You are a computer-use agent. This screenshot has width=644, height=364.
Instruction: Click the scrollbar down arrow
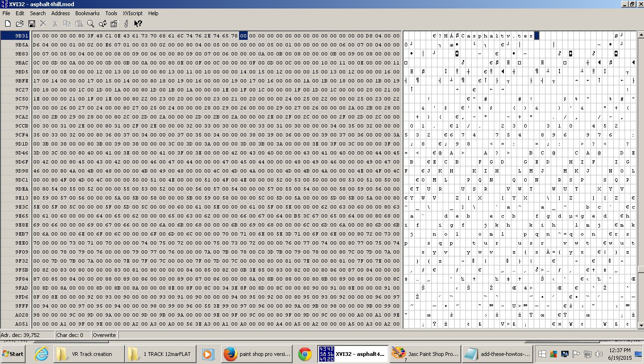click(641, 325)
